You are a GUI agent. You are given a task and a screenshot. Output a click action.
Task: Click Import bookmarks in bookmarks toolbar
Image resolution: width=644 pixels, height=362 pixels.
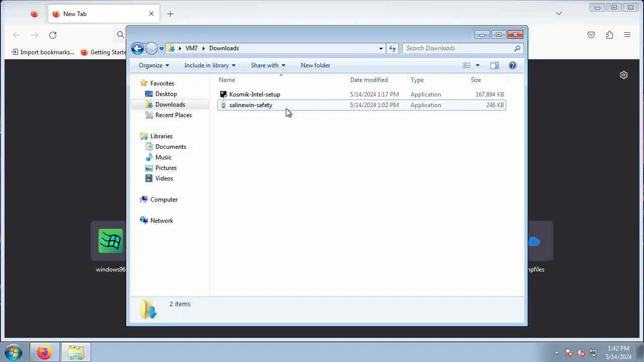(x=42, y=52)
